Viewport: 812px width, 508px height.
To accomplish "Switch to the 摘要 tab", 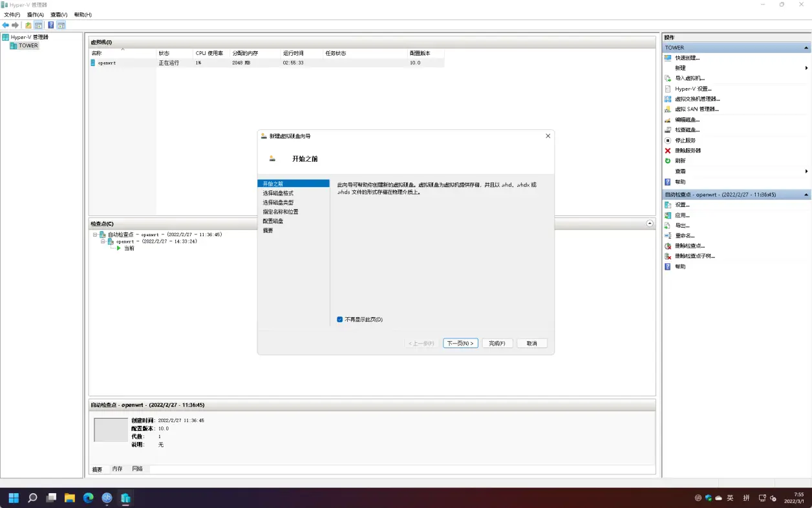I will click(97, 469).
